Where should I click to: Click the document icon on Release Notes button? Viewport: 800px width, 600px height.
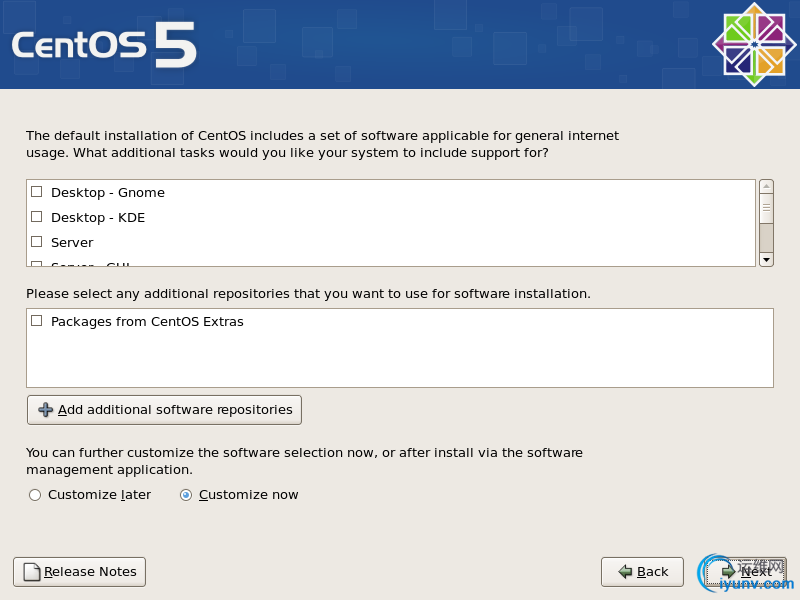(32, 572)
